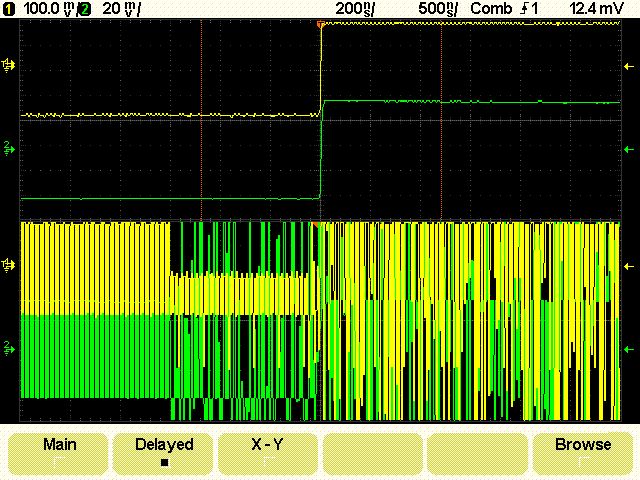
Task: Click channel 2 ground marker in upper window
Action: (x=9, y=149)
